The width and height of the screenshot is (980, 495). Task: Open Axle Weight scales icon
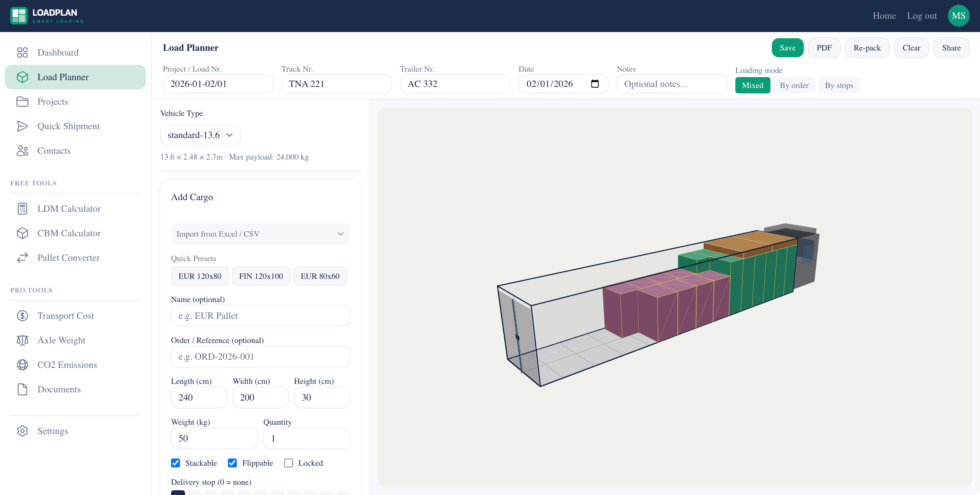coord(22,340)
